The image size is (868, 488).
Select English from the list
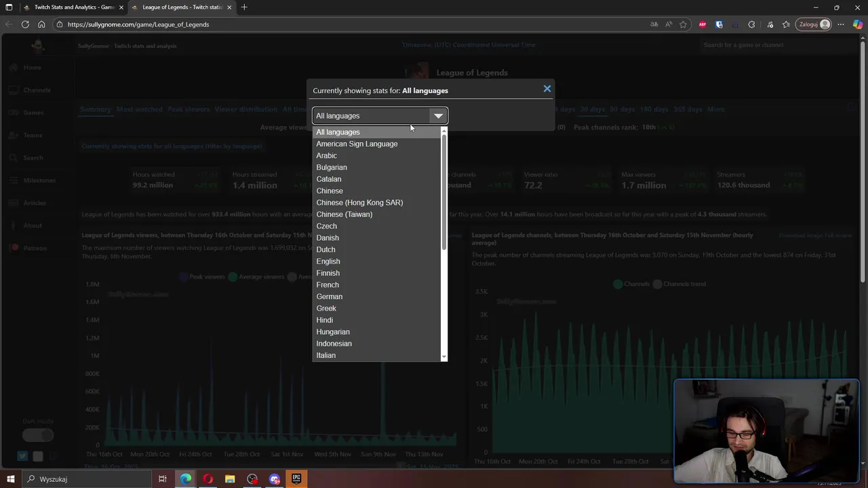(376, 262)
